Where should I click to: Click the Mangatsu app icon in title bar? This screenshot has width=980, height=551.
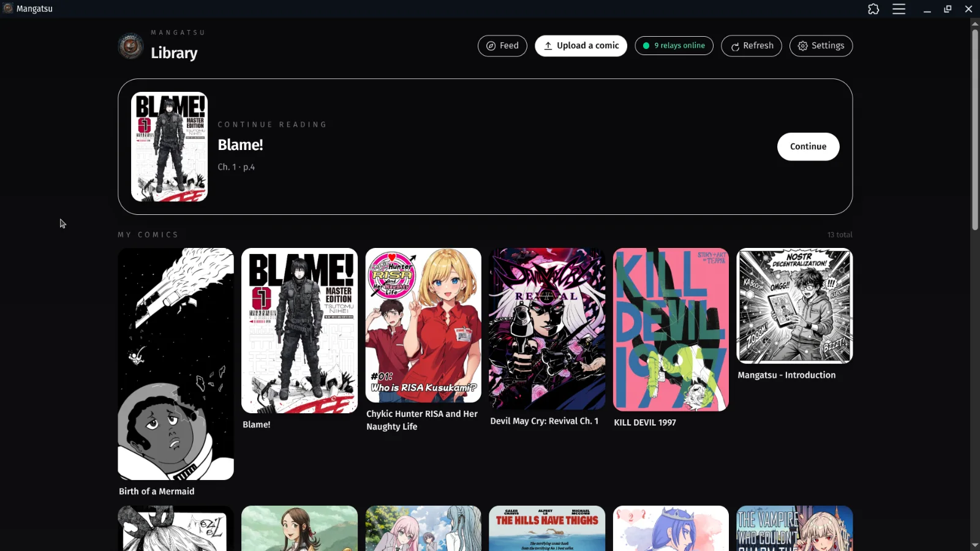pos(8,9)
